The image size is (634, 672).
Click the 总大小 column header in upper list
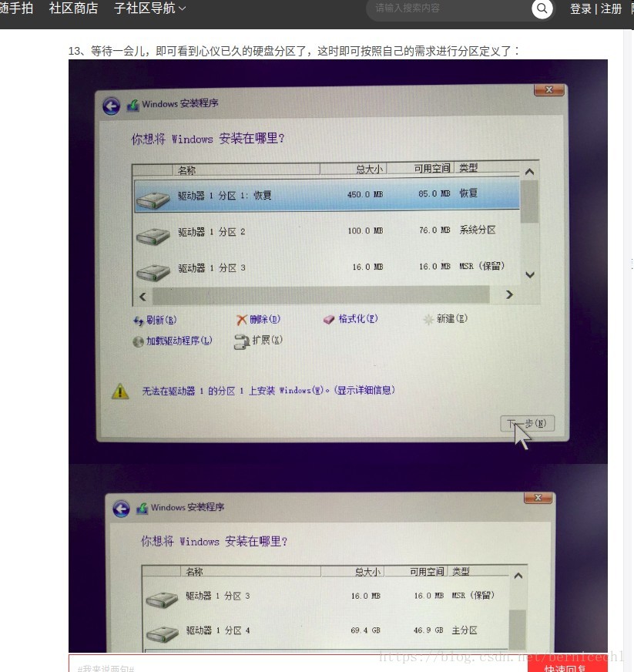point(354,169)
